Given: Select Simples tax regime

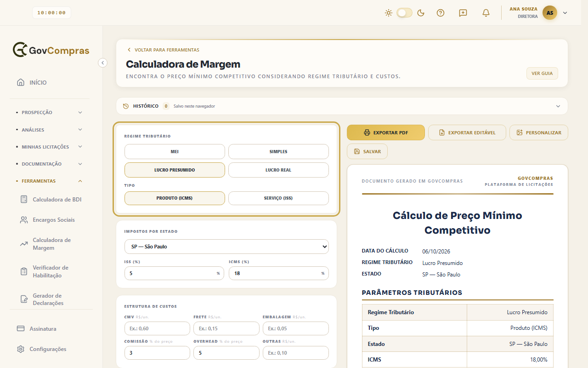Looking at the screenshot, I should click(x=278, y=152).
